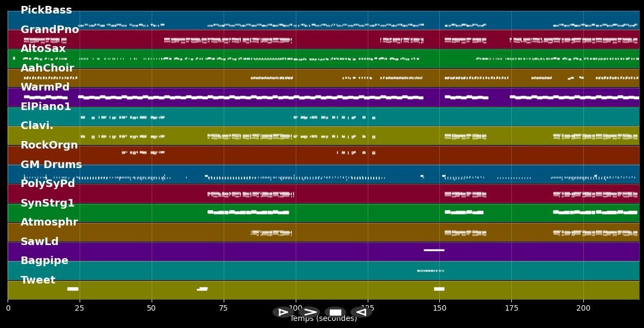Select the ElPiano1 track label

pyautogui.click(x=45, y=106)
